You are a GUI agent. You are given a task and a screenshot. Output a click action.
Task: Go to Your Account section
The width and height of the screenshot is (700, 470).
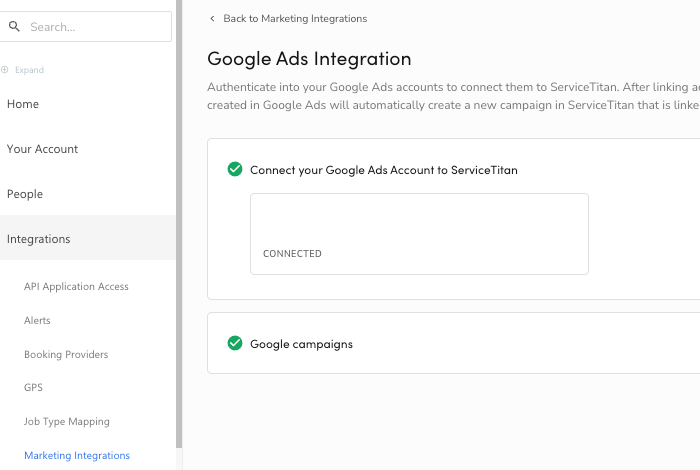point(42,149)
